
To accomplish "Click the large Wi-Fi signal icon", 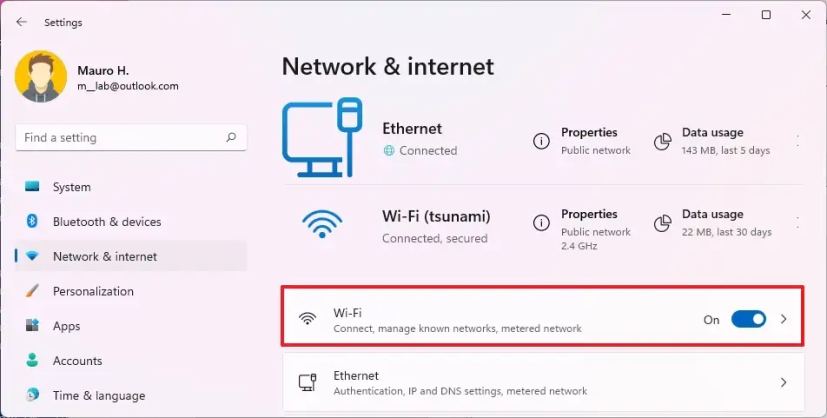I will (322, 224).
